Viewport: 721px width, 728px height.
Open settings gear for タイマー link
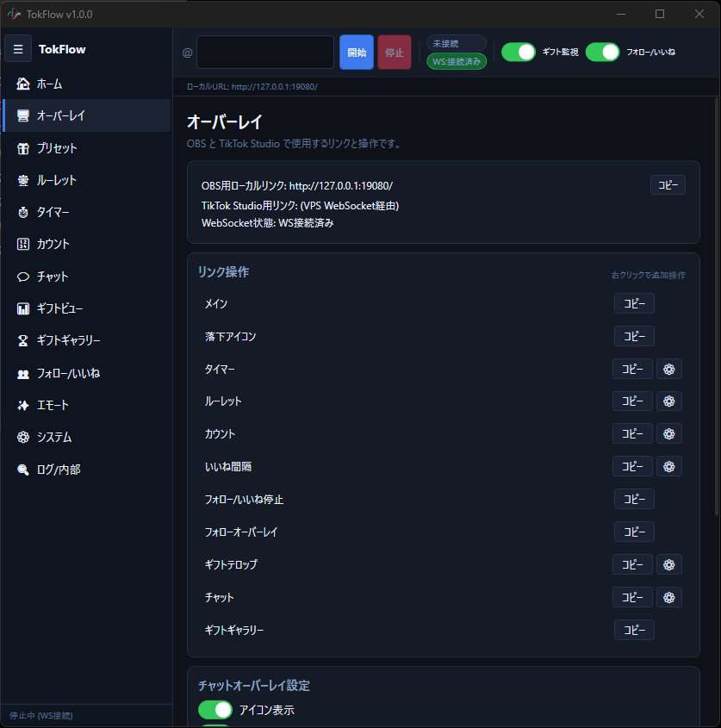(x=669, y=369)
